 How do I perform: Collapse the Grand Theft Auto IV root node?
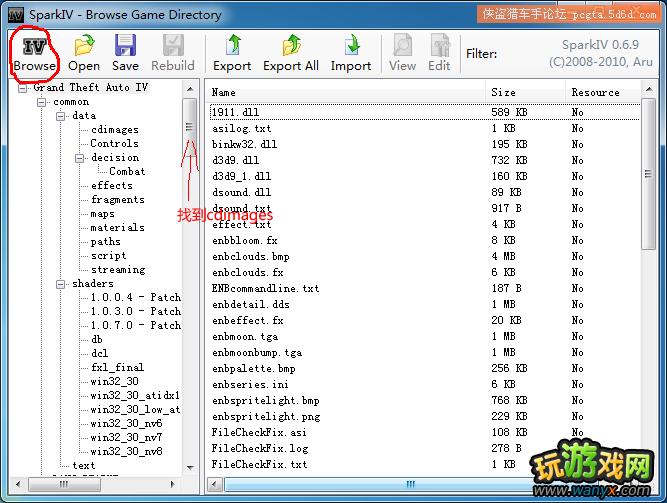(x=23, y=89)
